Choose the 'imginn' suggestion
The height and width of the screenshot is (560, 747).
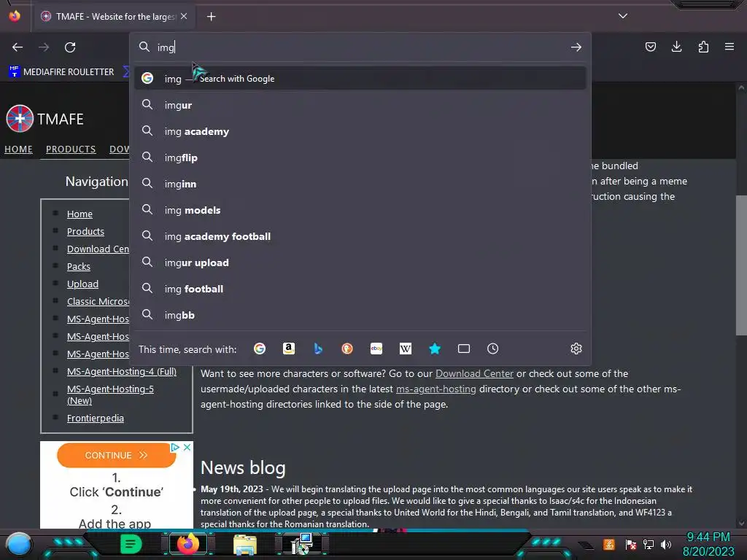tap(360, 183)
